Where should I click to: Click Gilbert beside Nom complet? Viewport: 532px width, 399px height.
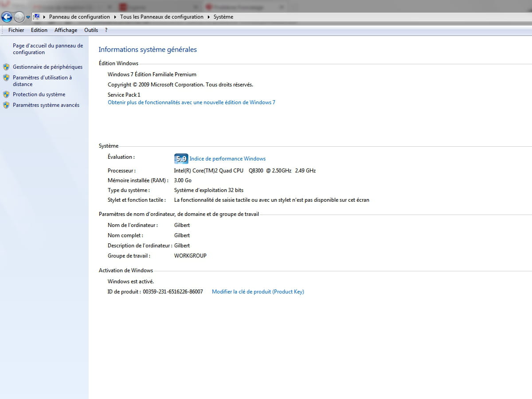click(182, 235)
